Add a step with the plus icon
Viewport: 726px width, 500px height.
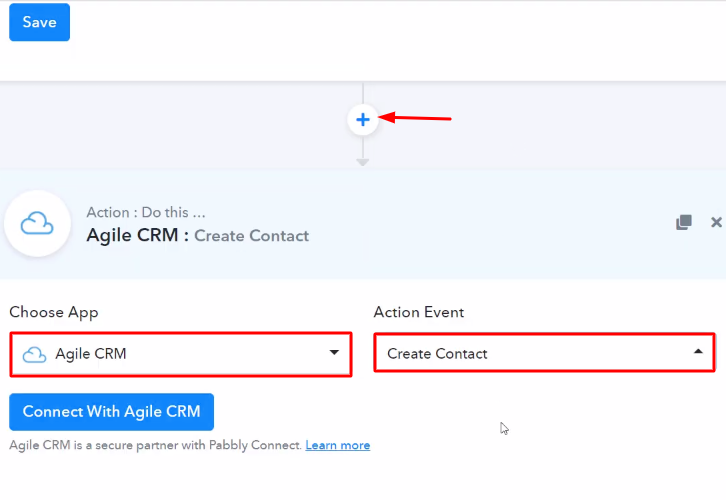[x=363, y=120]
